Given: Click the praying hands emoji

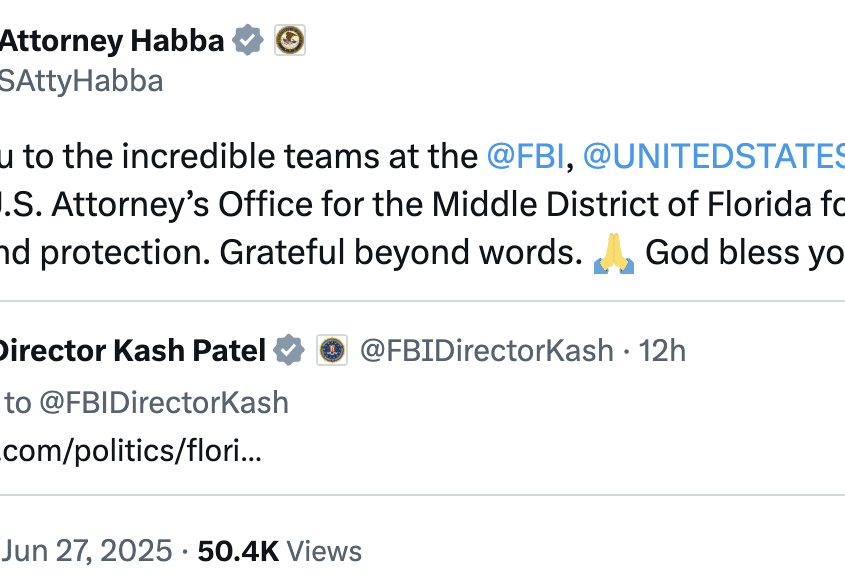Looking at the screenshot, I should tap(614, 253).
